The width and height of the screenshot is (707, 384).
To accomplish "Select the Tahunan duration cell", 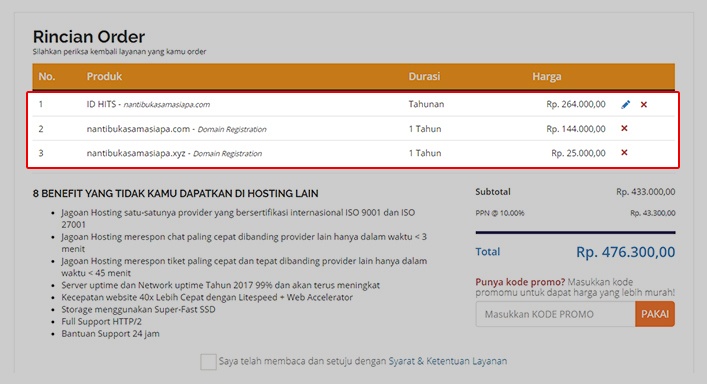I will (426, 104).
